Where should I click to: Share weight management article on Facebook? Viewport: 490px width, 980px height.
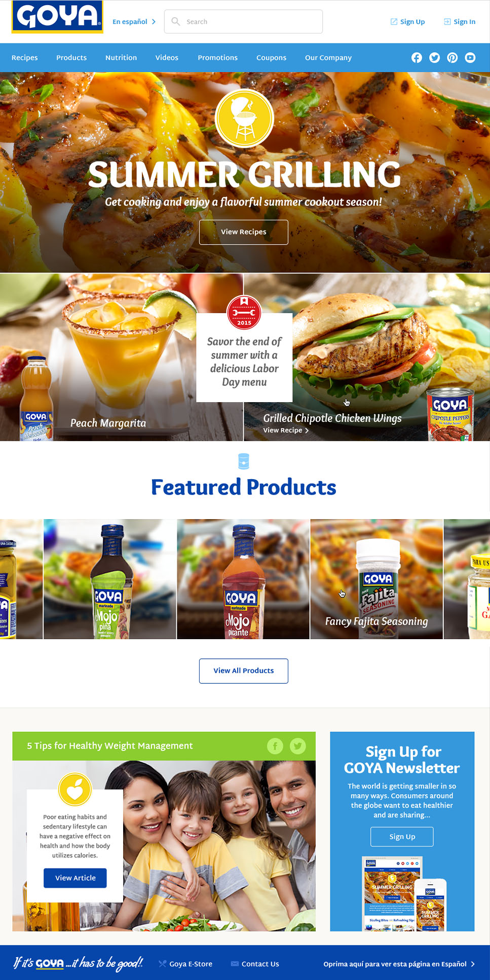[x=275, y=746]
